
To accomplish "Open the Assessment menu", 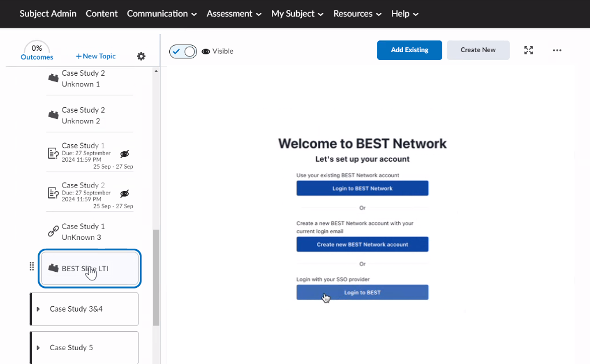I will coord(234,14).
